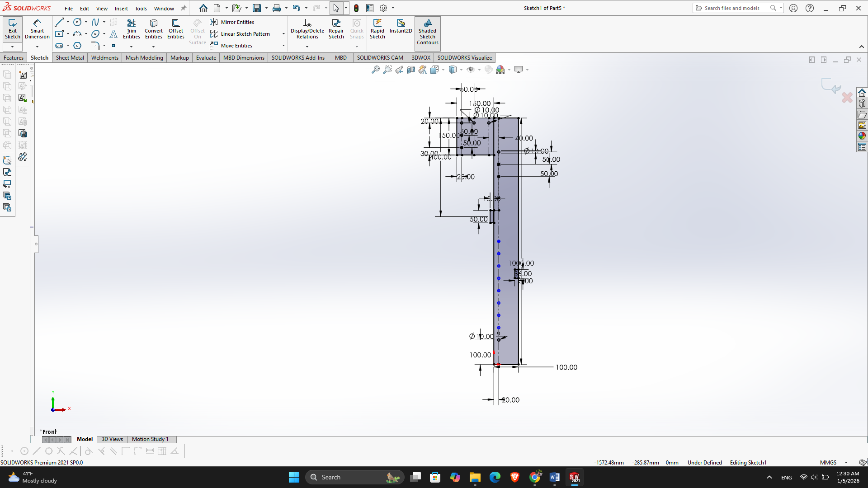Toggle Instant2D mode
868x488 pixels.
401,26
